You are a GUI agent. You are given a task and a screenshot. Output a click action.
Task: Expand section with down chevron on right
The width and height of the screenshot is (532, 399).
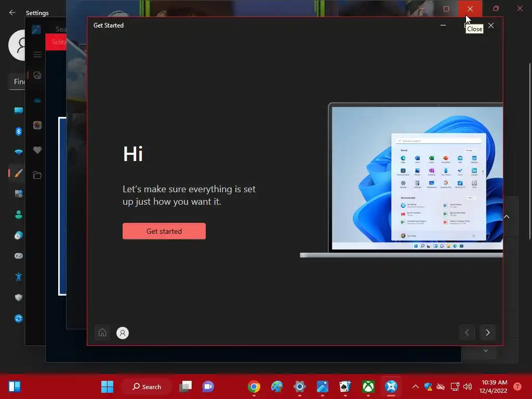coord(486,351)
